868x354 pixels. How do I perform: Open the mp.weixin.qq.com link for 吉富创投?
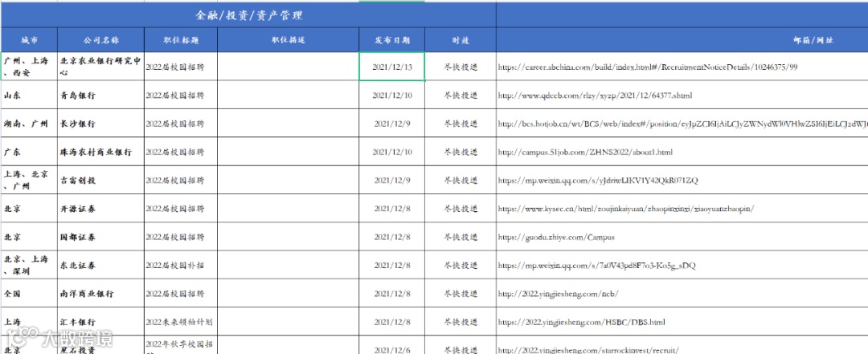[x=598, y=181]
